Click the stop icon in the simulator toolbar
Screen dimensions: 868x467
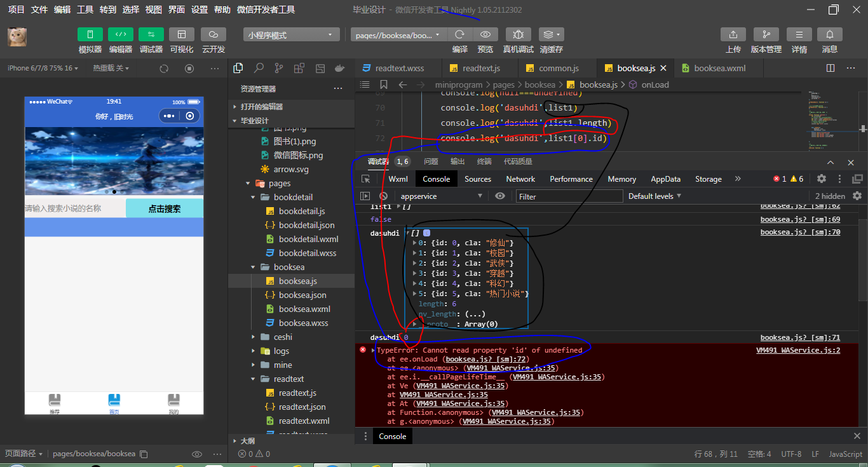[x=189, y=68]
